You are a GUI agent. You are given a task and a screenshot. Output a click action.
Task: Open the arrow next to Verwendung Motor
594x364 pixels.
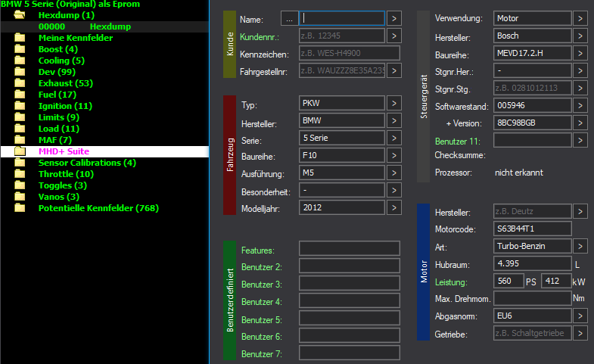click(x=580, y=19)
